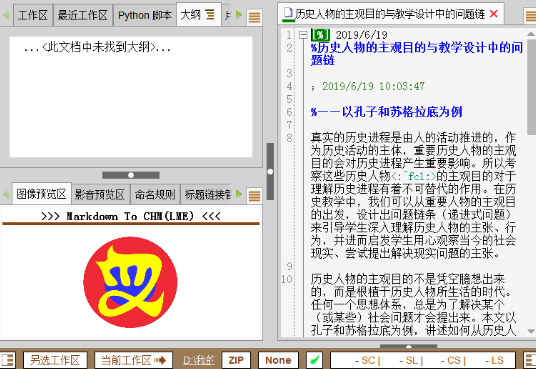Open the editor tab list menu
Screen dimensions: 536x369
click(x=531, y=16)
